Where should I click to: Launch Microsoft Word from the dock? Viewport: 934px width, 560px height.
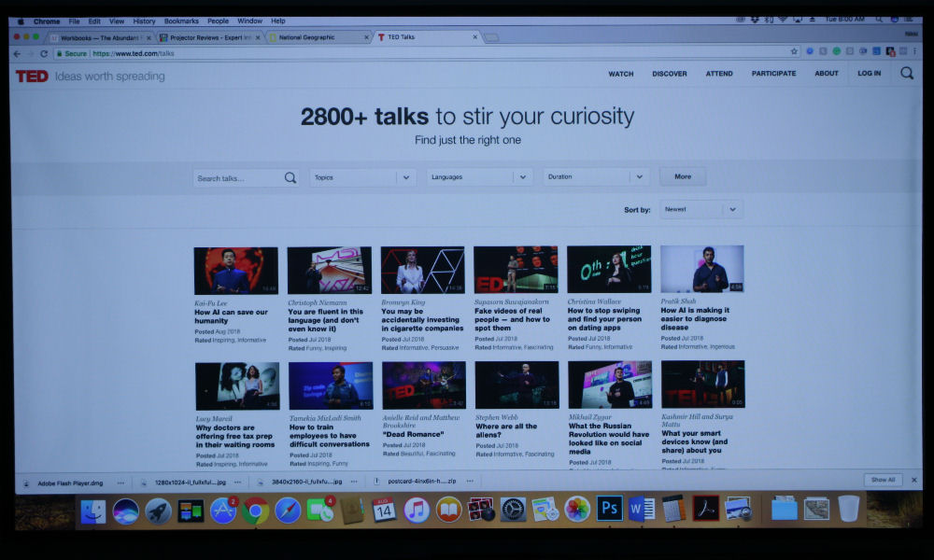642,509
